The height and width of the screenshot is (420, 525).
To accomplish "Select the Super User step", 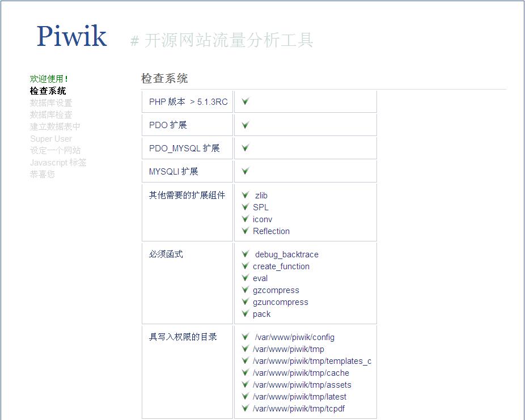I will [51, 138].
